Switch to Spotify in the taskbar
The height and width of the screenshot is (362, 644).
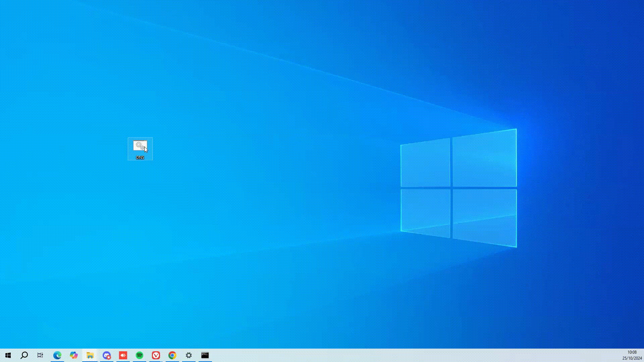click(x=140, y=355)
